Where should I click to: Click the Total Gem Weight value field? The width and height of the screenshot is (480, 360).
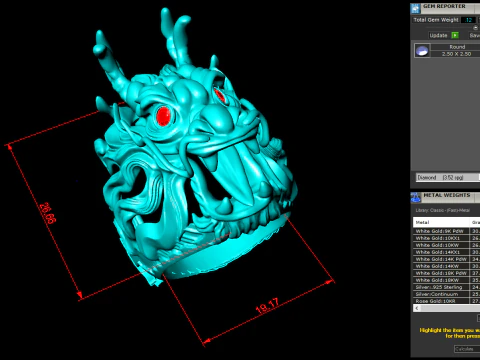468,20
